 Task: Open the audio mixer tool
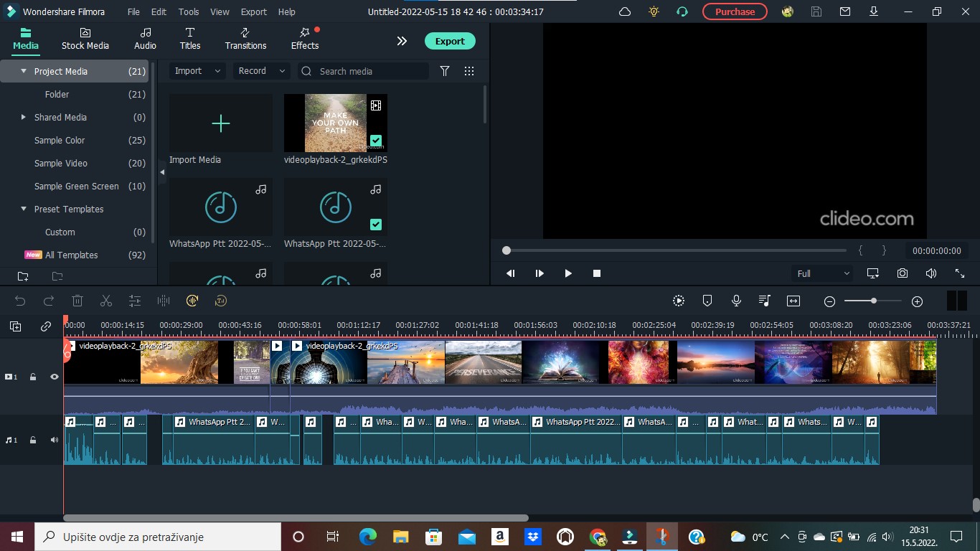click(765, 301)
